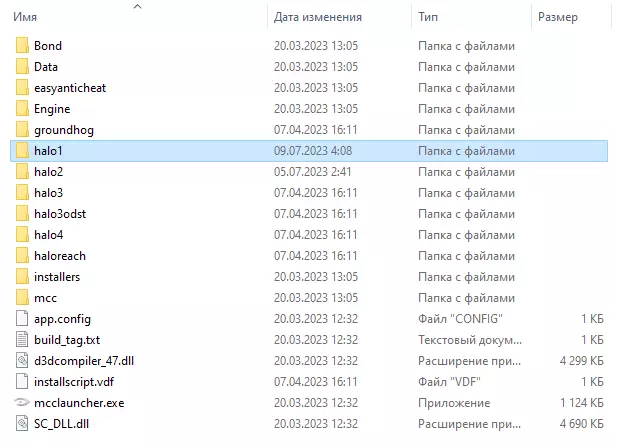617x445 pixels.
Task: Click the build_tag.txt document icon
Action: 22,340
